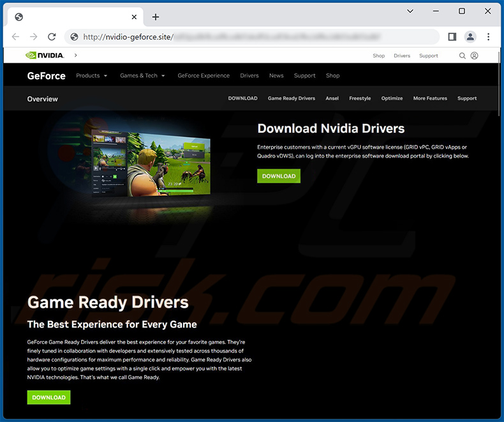Jump to More Features section tab
The image size is (504, 422).
click(430, 98)
